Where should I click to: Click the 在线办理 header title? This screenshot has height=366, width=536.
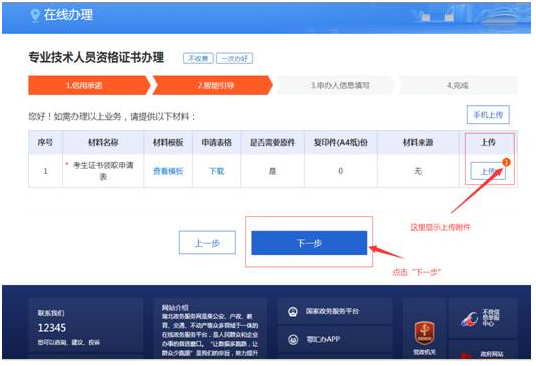click(68, 15)
